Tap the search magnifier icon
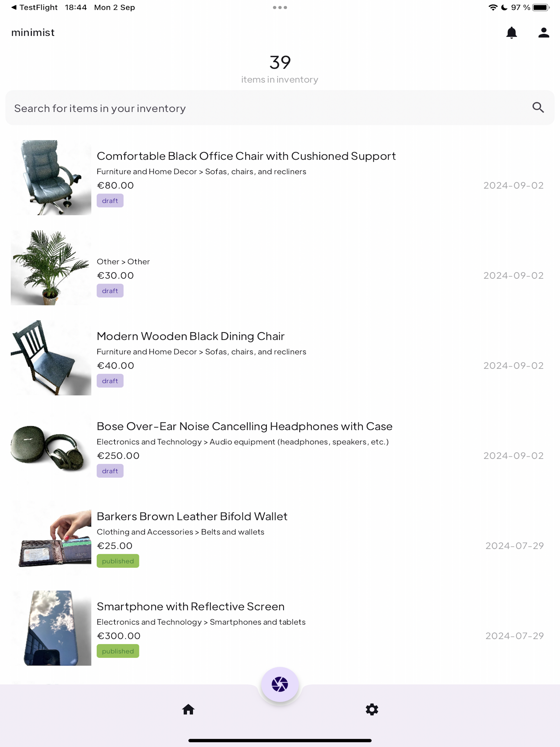Viewport: 560px width, 747px height. 538,107
